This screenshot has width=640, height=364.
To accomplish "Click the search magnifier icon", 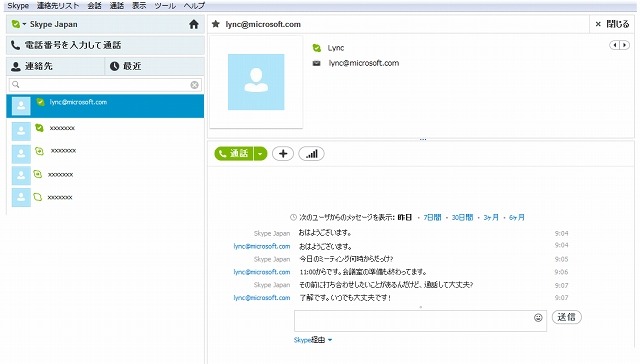I will pos(16,84).
